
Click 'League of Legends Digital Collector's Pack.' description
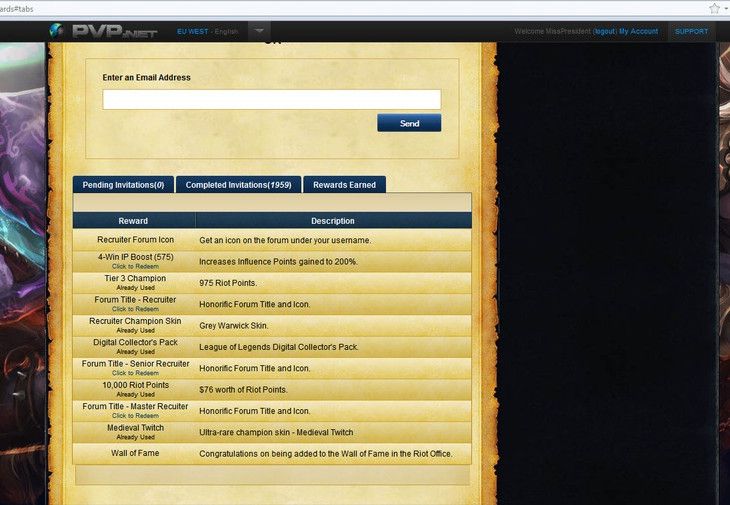coord(278,347)
